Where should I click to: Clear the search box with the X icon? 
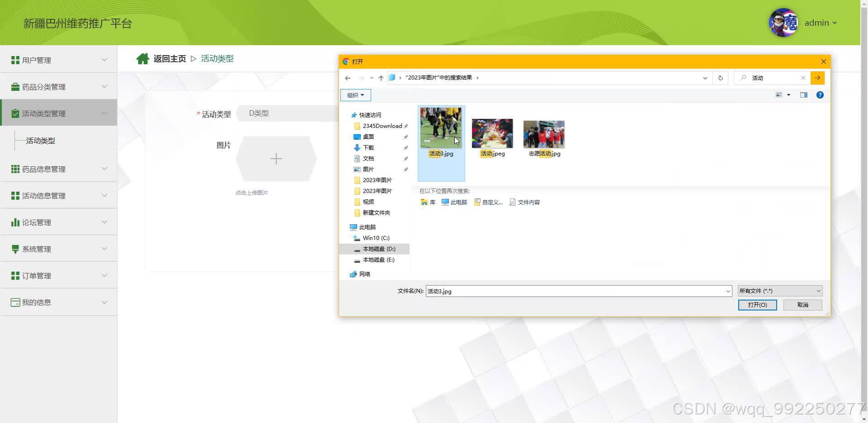click(x=803, y=78)
